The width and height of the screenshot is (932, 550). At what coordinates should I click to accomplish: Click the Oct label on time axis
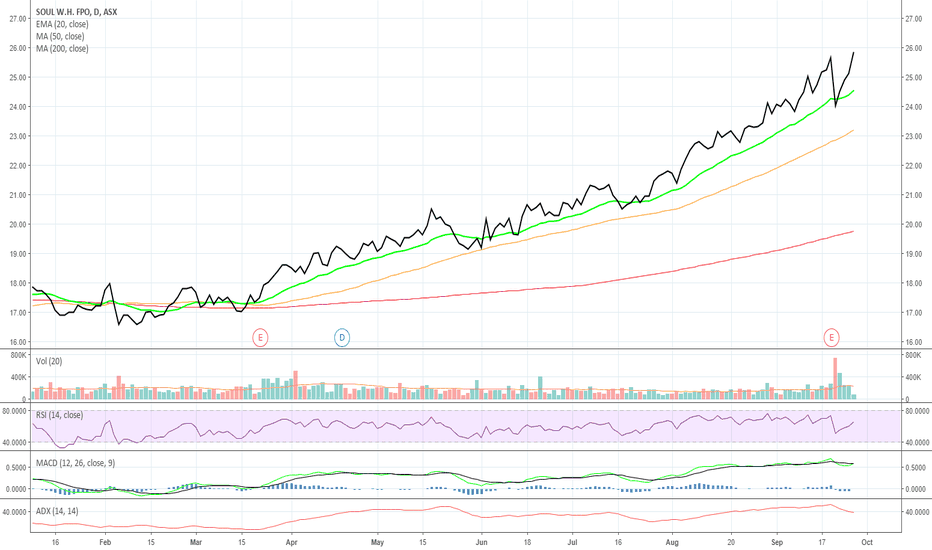(x=867, y=542)
